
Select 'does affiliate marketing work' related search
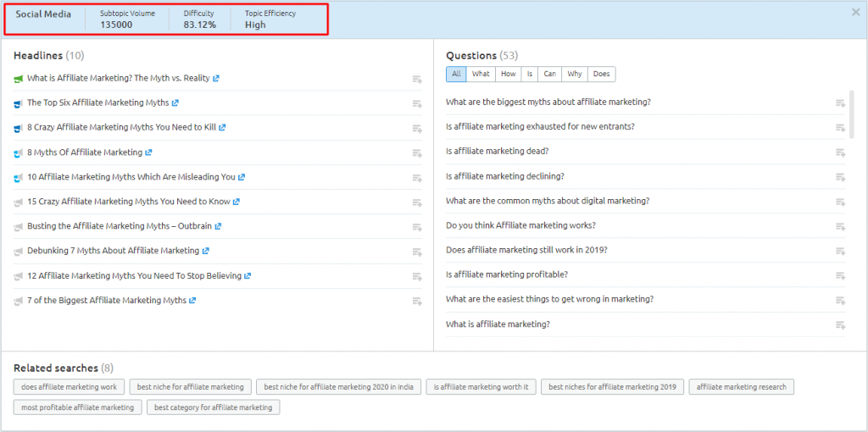[x=70, y=386]
